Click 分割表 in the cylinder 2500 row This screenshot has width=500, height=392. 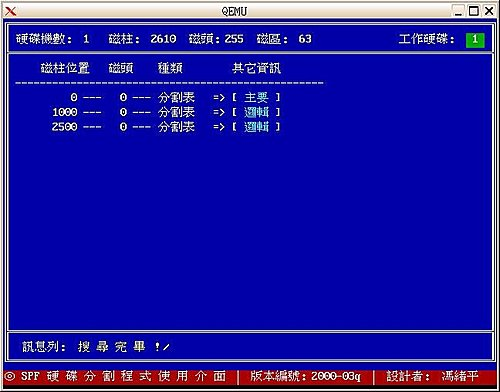click(176, 127)
